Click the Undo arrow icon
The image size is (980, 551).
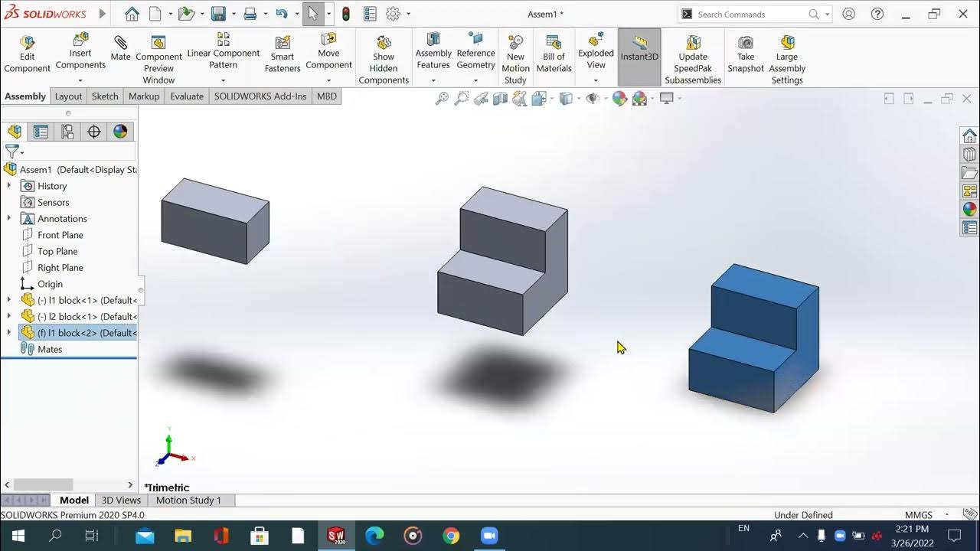point(282,14)
